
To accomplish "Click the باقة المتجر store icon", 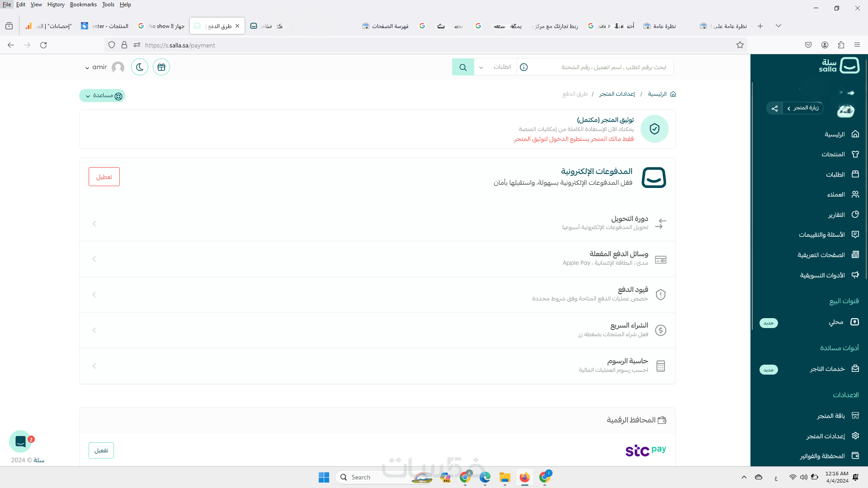I will coord(855,416).
